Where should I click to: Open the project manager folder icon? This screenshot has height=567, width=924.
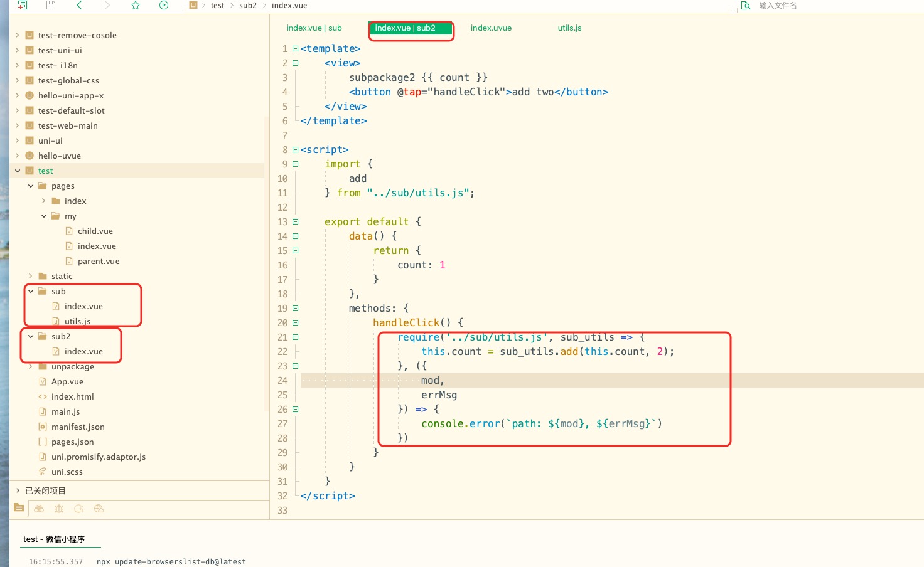tap(19, 508)
